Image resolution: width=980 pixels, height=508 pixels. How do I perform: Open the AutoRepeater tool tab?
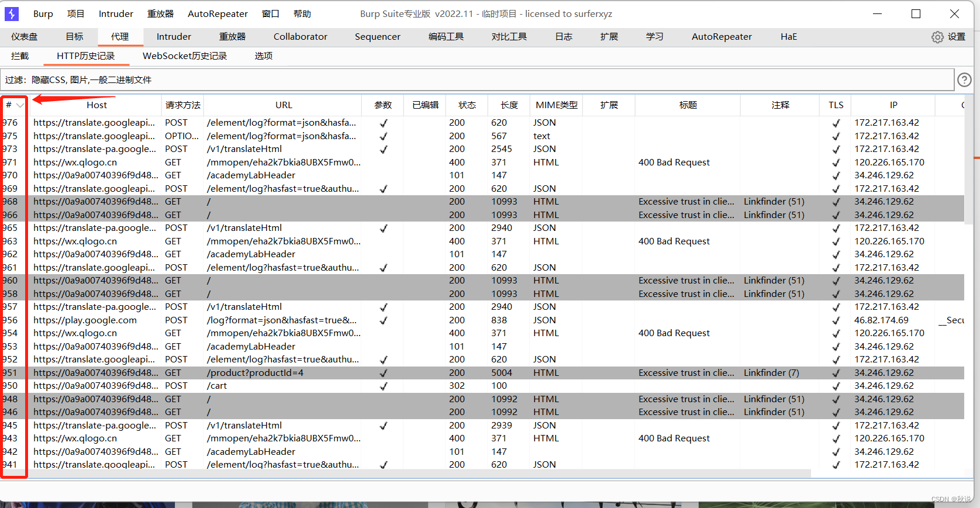click(x=722, y=36)
